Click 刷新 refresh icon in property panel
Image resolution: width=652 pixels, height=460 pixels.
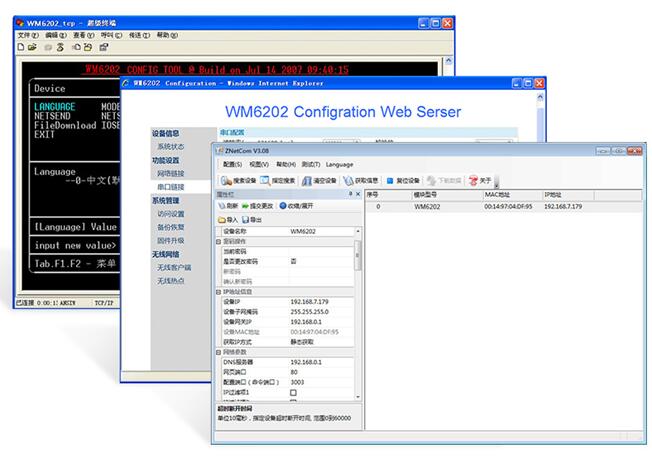tap(222, 206)
